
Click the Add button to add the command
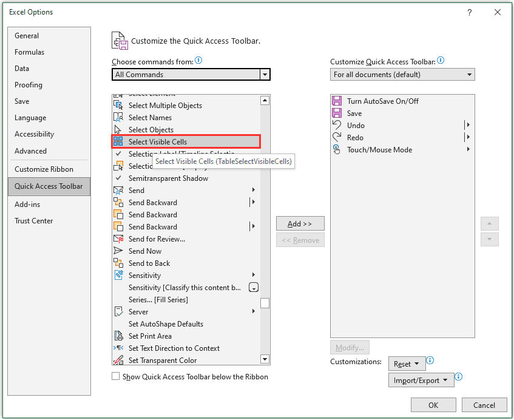point(300,223)
